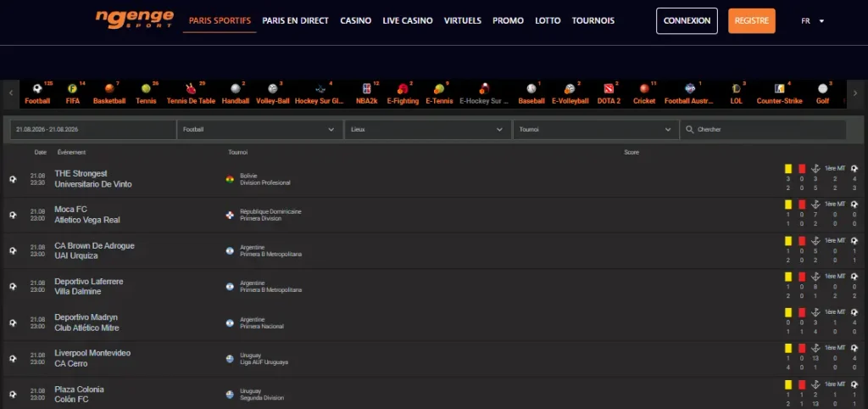Click the search magnifier icon

click(x=690, y=129)
